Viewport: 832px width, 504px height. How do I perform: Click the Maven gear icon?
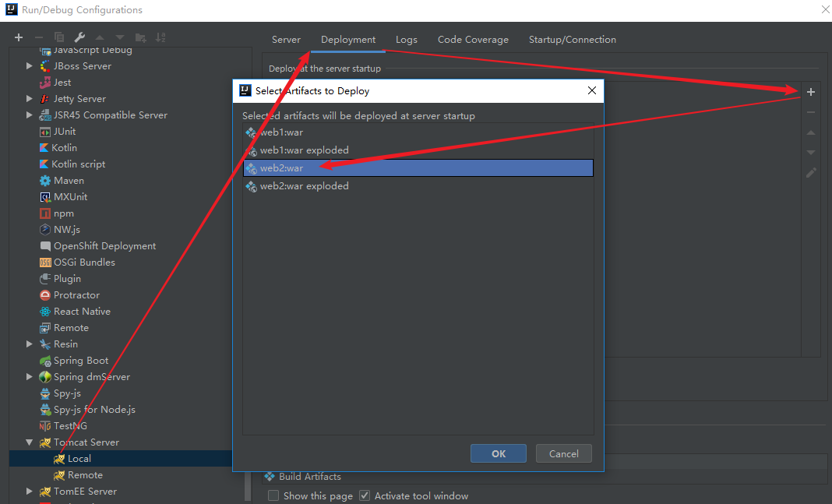click(x=45, y=181)
